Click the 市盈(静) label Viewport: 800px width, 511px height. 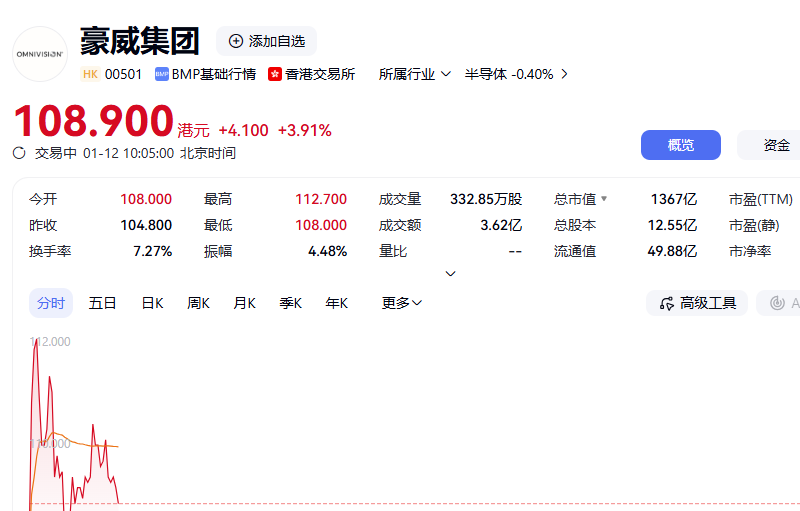click(x=754, y=225)
